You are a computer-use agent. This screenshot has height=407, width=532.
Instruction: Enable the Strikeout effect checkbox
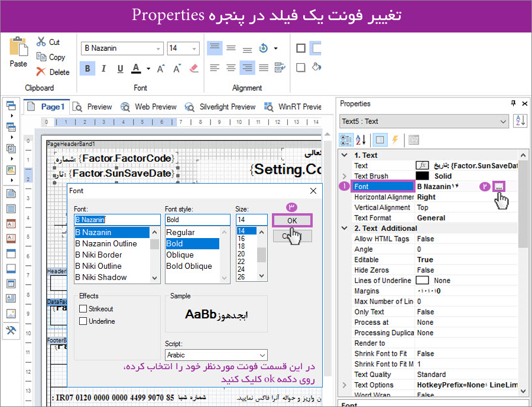pos(83,309)
